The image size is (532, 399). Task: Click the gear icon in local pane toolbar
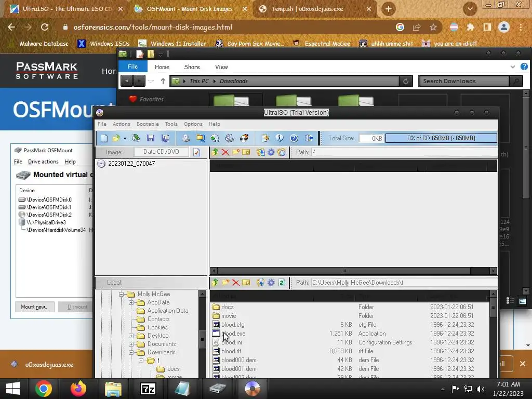[x=271, y=282]
